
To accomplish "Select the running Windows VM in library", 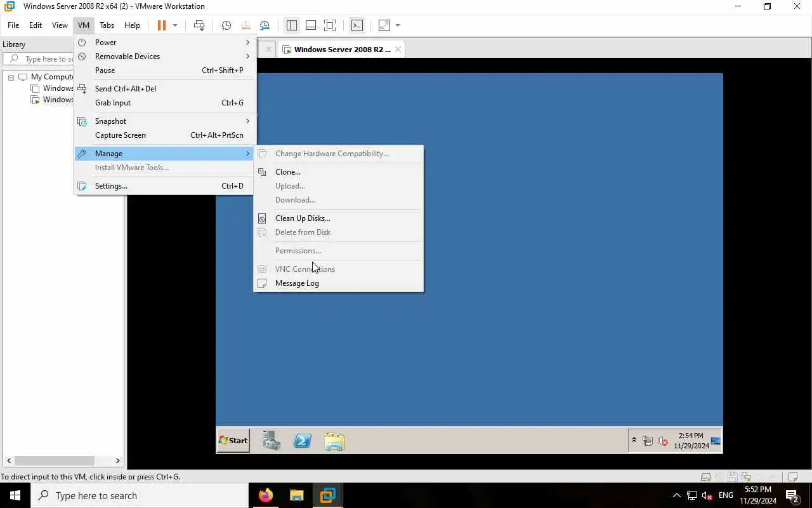I will click(58, 100).
